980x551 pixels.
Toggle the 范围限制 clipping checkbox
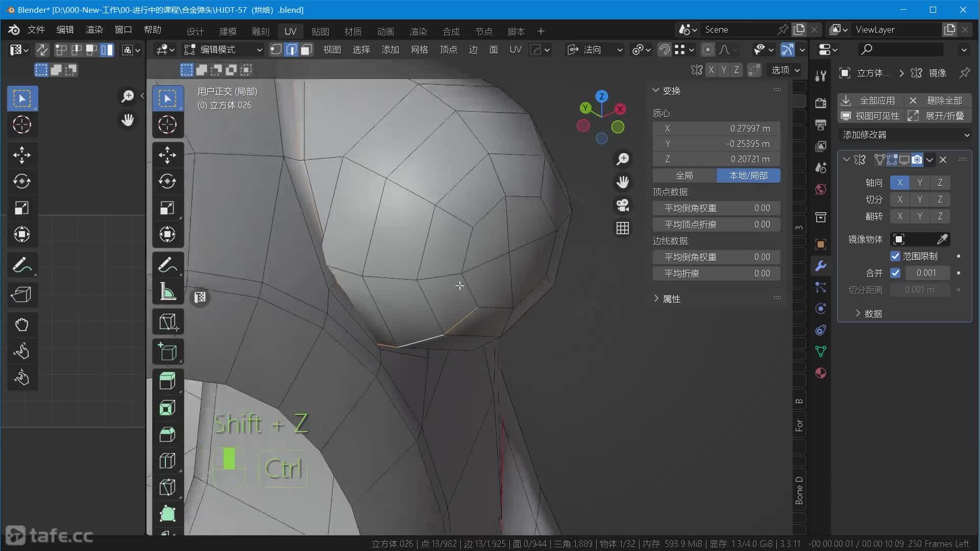tap(895, 256)
